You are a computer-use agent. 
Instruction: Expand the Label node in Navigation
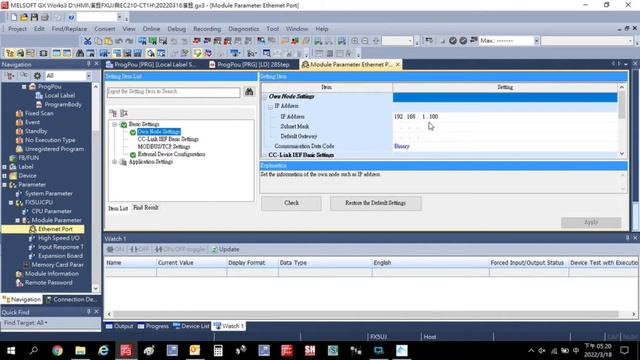click(x=4, y=167)
